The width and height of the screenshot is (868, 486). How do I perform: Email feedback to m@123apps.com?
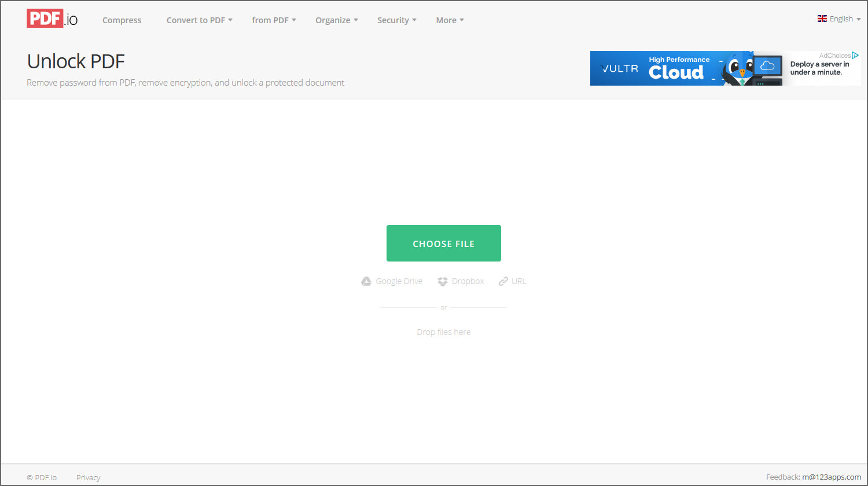(830, 476)
